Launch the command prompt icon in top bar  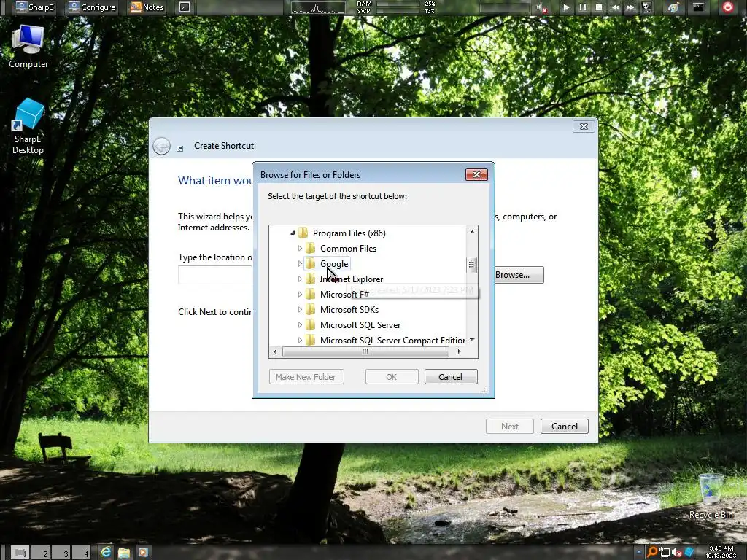point(185,7)
